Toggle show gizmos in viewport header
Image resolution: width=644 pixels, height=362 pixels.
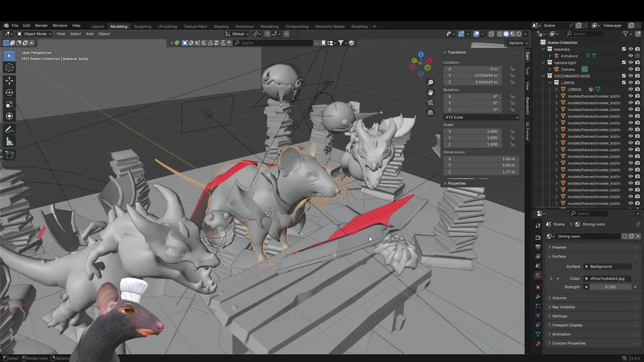point(461,34)
